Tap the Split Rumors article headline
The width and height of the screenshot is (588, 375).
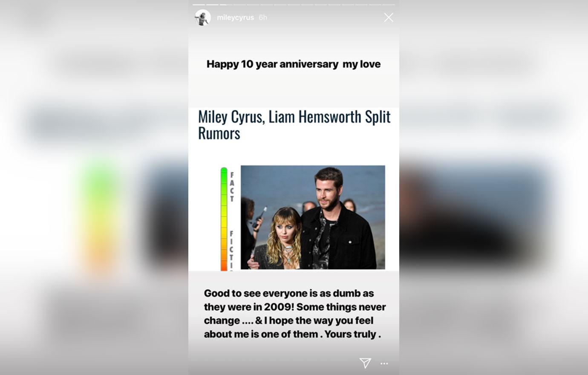(294, 124)
